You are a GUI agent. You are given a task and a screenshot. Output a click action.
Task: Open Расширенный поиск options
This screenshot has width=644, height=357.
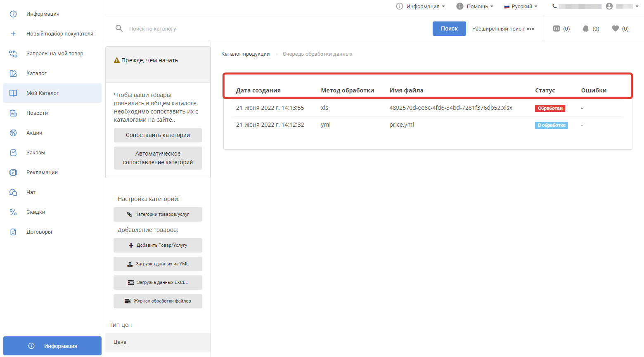503,28
